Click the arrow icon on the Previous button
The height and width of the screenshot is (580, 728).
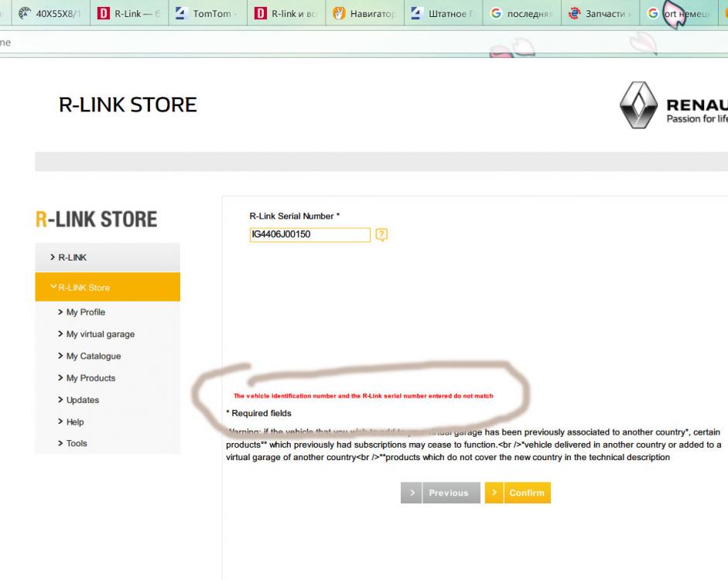point(412,493)
